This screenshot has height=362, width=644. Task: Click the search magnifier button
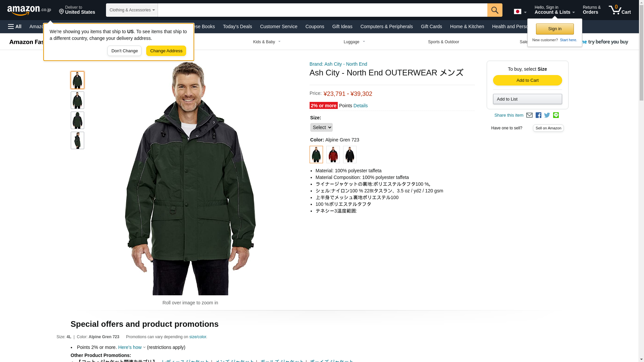(x=495, y=10)
